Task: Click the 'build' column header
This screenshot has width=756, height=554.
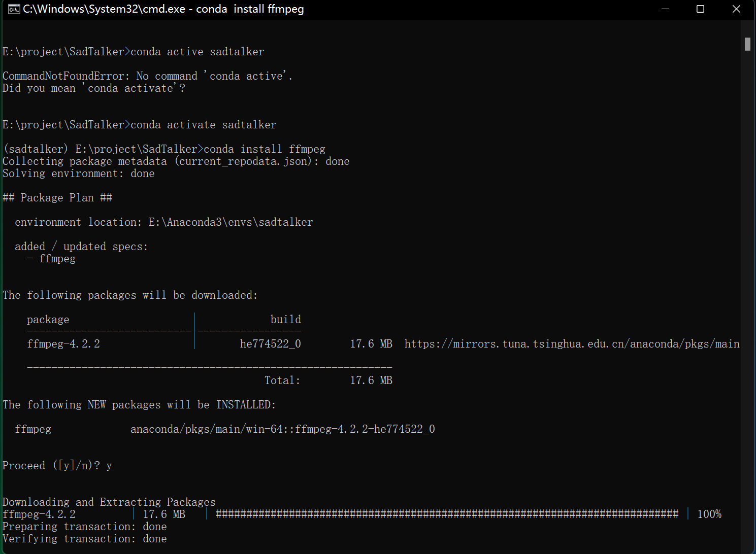Action: (x=285, y=320)
